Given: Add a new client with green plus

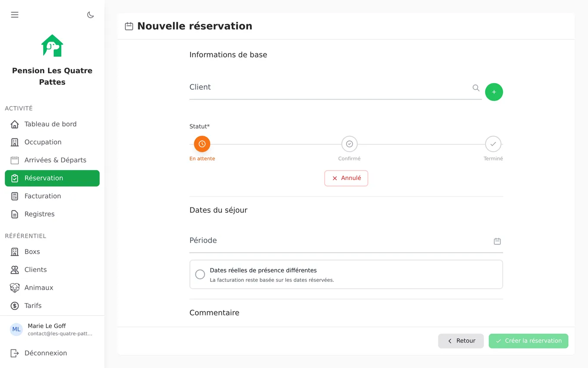Looking at the screenshot, I should [494, 92].
